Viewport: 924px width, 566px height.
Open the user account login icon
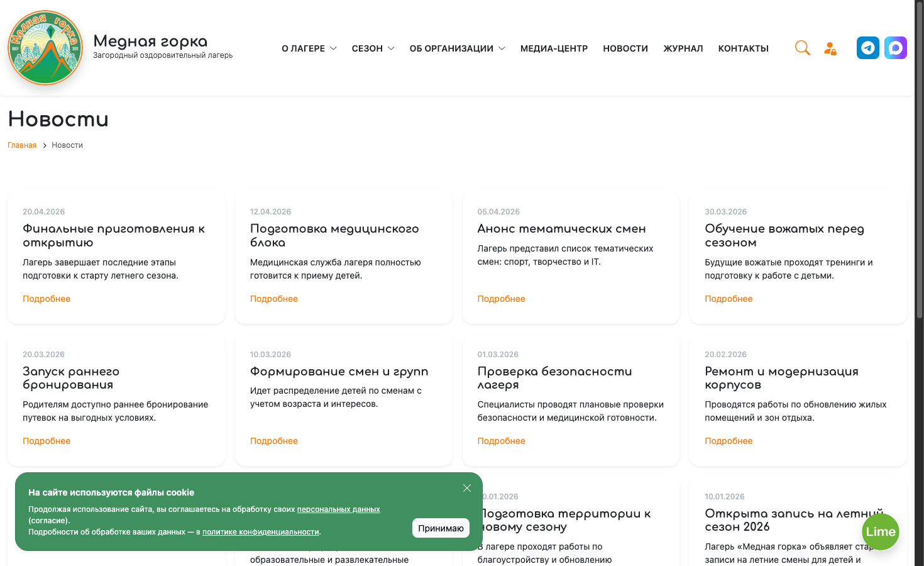830,48
